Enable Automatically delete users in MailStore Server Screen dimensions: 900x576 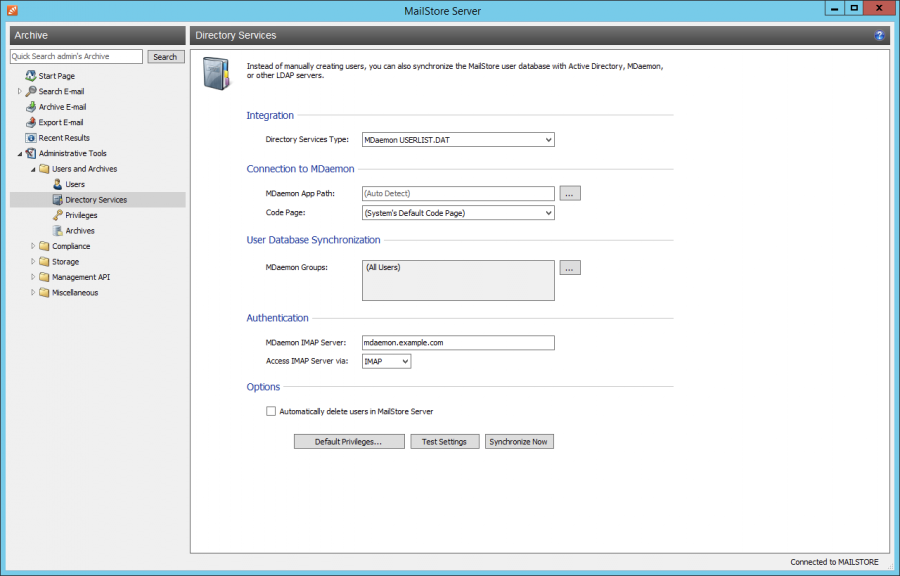tap(271, 411)
